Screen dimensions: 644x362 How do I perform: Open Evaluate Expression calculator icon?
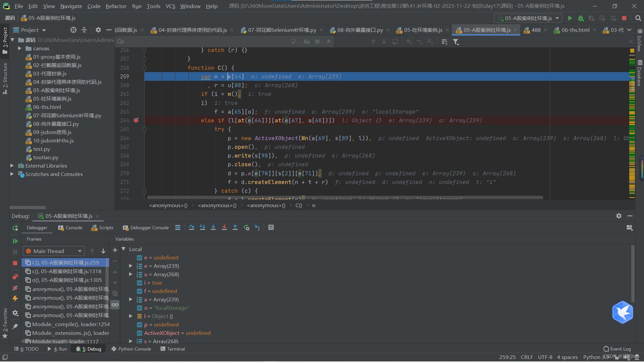271,228
